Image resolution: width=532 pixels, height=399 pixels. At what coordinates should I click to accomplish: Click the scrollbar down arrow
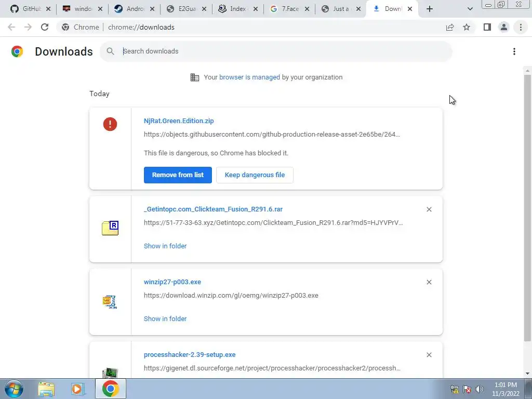[527, 374]
